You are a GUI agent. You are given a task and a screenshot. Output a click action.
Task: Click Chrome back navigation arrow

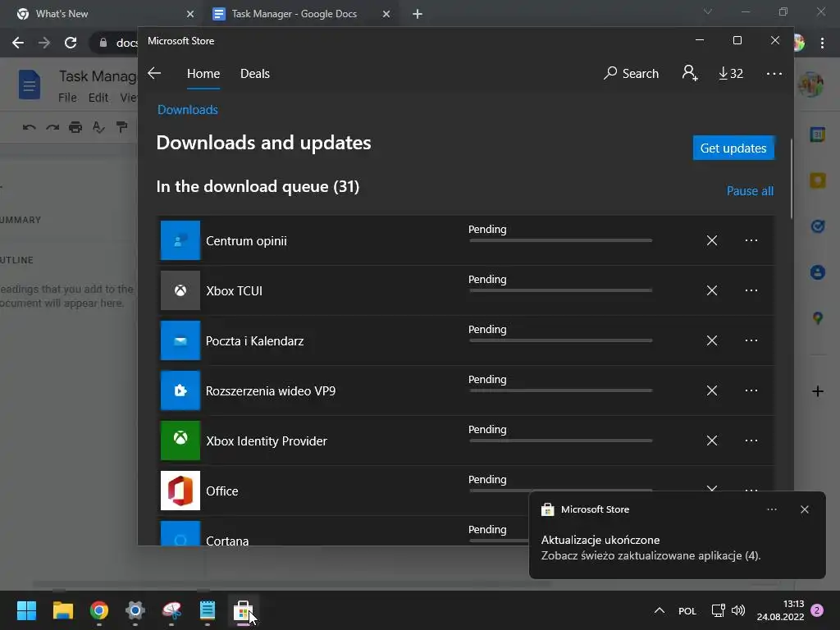coord(18,43)
